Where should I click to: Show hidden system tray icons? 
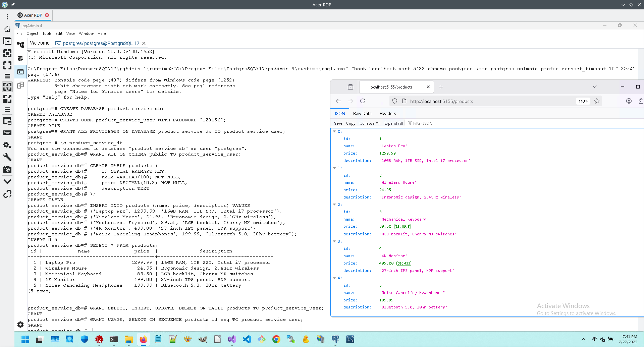click(x=584, y=339)
